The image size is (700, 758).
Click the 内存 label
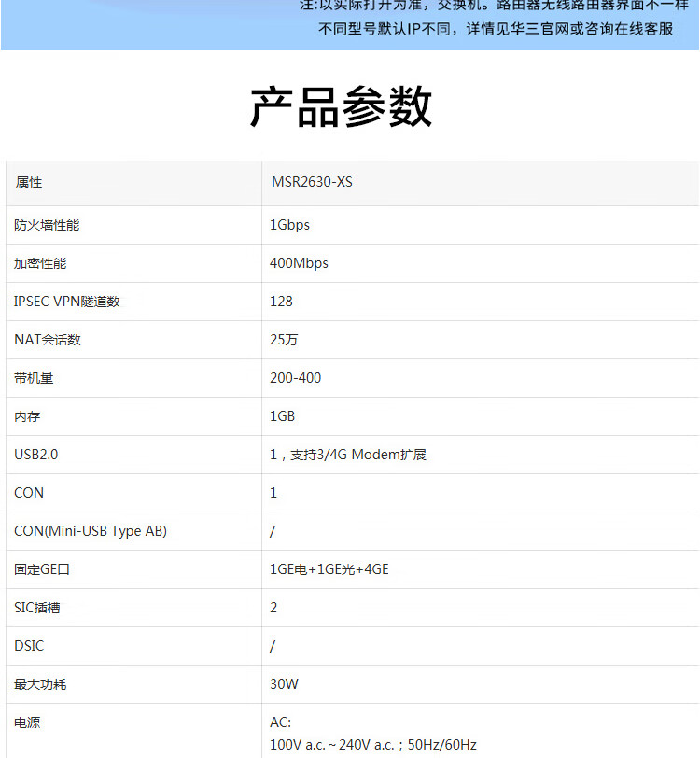coord(27,416)
